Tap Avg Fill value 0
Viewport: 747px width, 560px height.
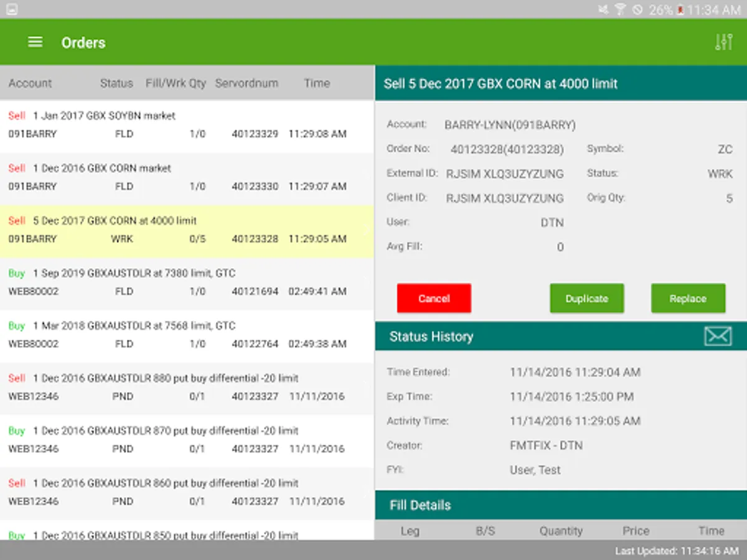[560, 247]
